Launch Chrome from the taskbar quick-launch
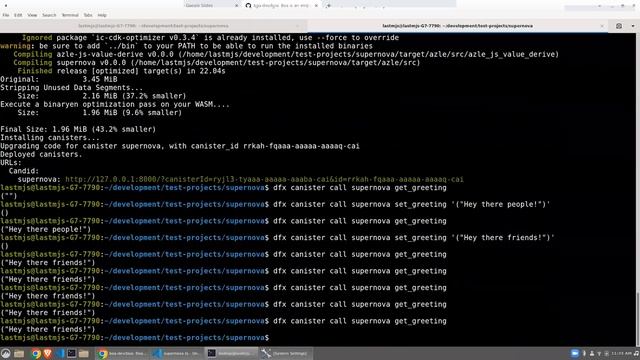This screenshot has height=360, width=640. pos(36,353)
